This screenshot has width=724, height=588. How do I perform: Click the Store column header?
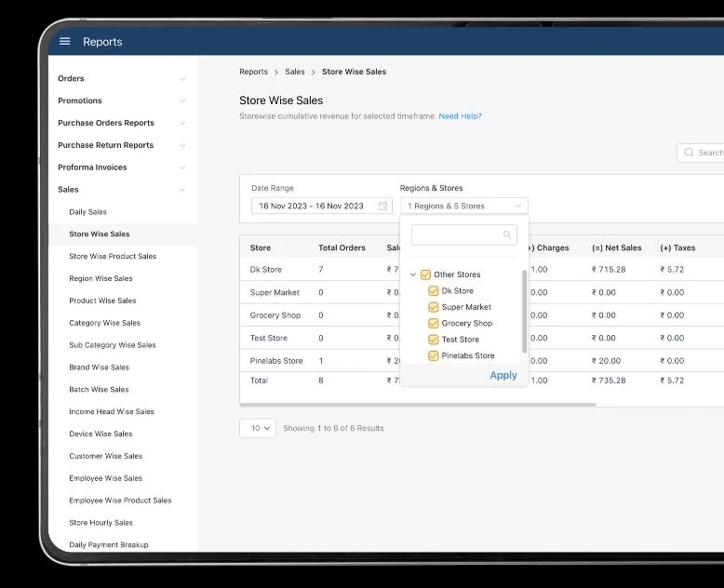[x=261, y=247]
